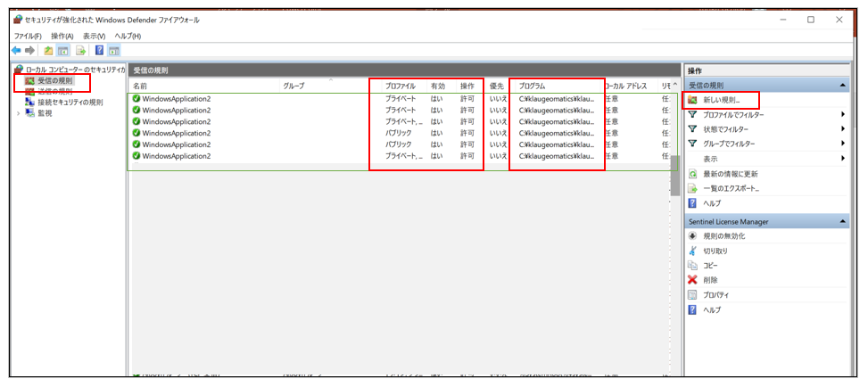Click ヘルプ under the 受信の規則 actions section
Viewport: 868px width, 387px height.
712,203
